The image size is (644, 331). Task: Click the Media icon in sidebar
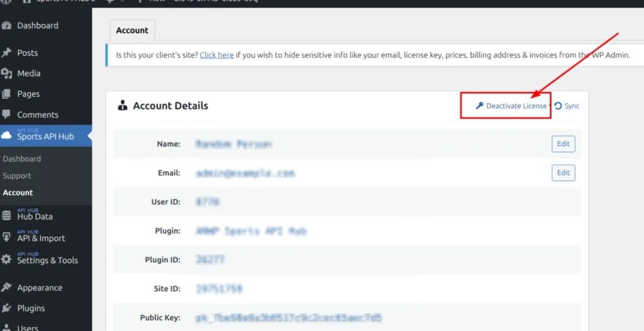[6, 73]
